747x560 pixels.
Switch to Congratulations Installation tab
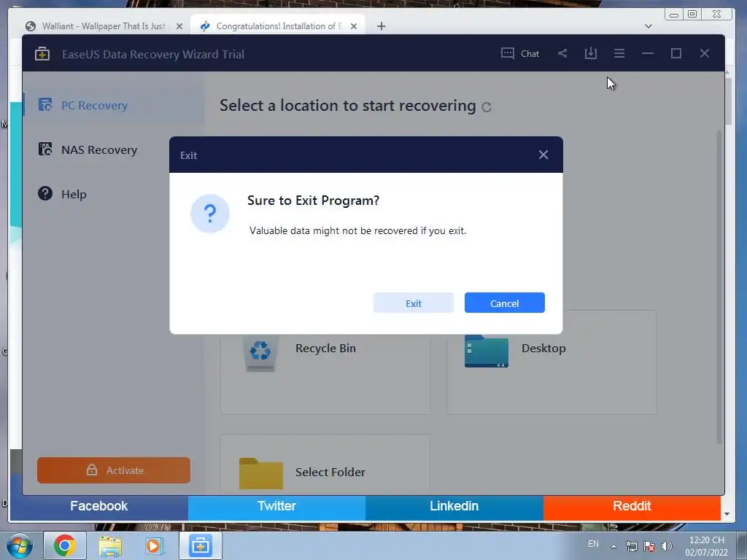(279, 26)
